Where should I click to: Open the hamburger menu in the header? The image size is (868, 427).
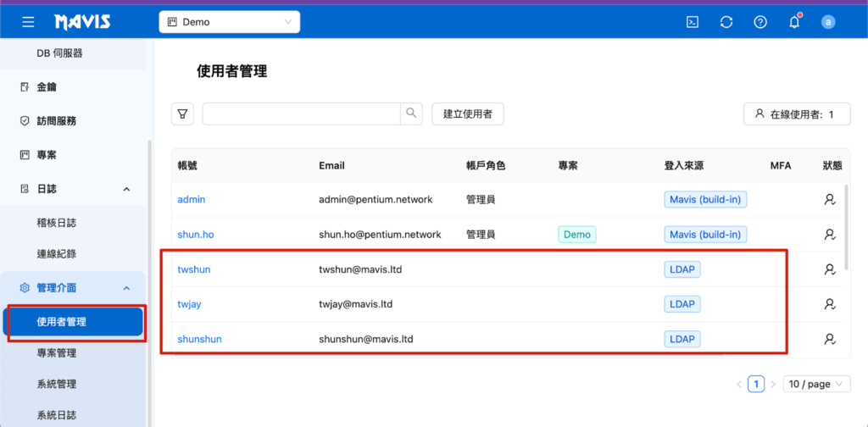(x=28, y=22)
